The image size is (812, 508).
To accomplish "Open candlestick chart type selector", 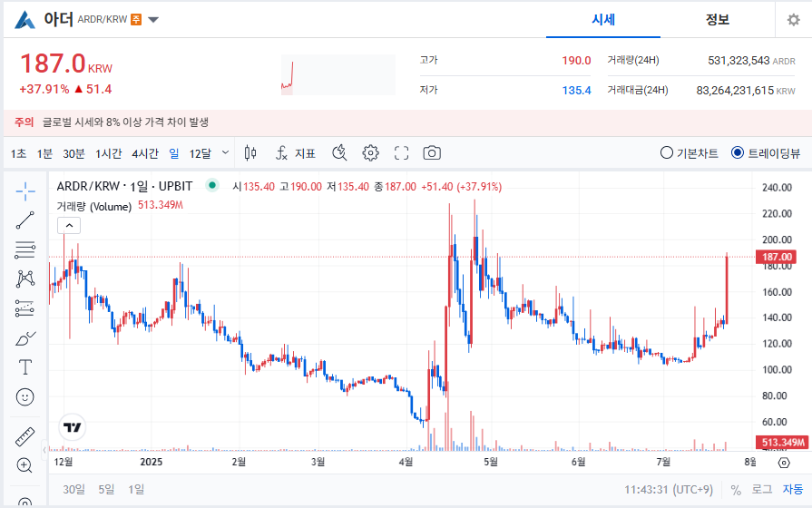I will tap(250, 152).
